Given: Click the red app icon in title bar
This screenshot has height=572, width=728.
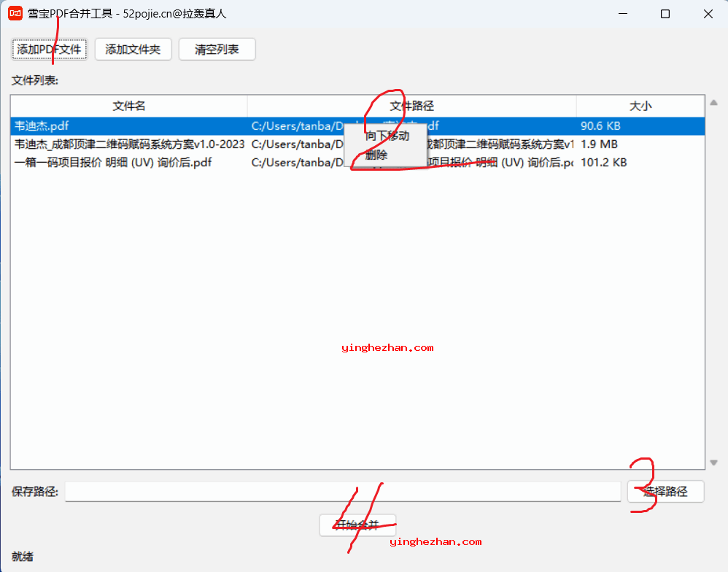Looking at the screenshot, I should (15, 14).
